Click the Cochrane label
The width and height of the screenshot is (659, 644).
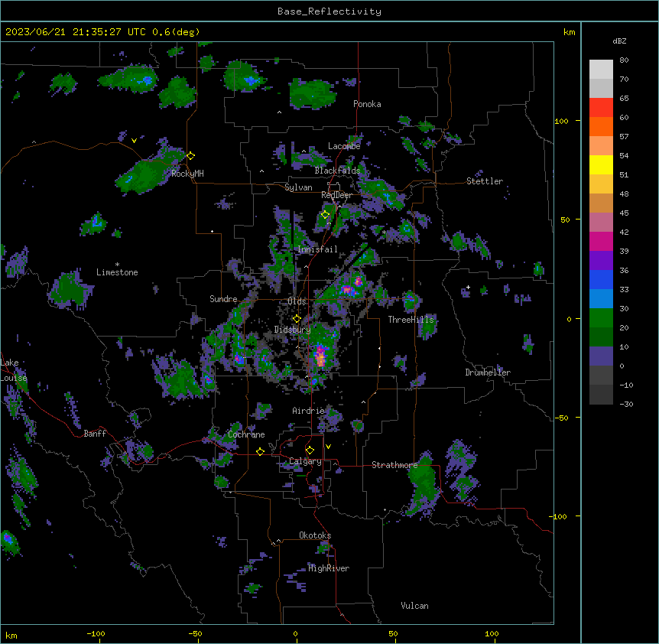pos(246,434)
